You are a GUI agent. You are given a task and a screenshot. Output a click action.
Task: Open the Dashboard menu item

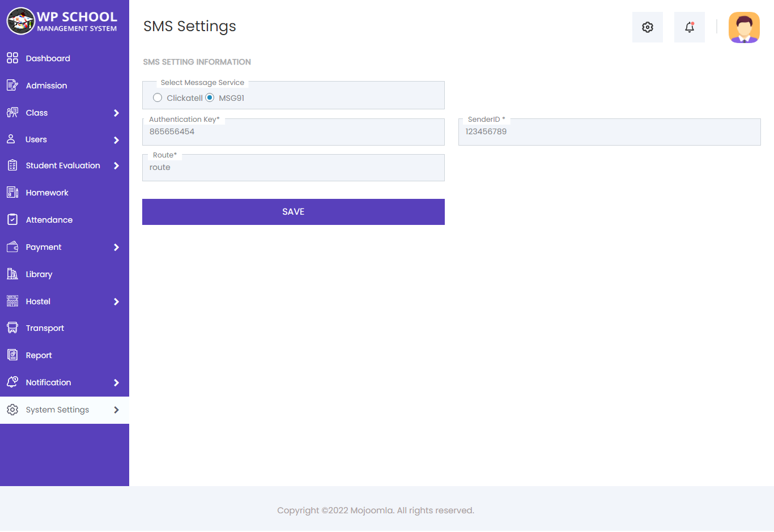[x=65, y=58]
